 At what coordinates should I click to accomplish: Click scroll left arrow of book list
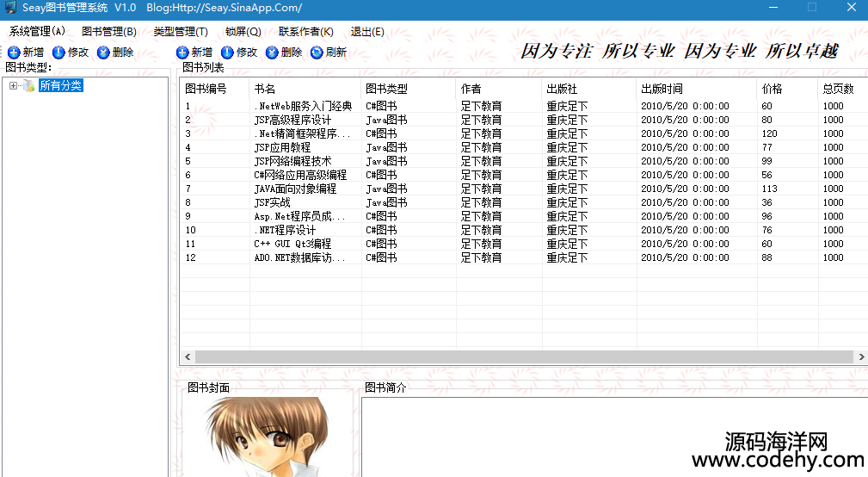(188, 356)
